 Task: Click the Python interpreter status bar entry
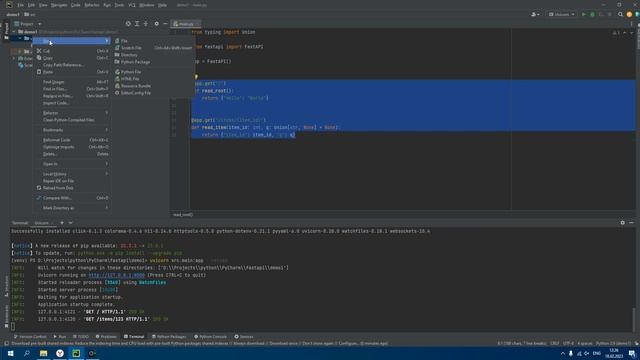pos(613,343)
